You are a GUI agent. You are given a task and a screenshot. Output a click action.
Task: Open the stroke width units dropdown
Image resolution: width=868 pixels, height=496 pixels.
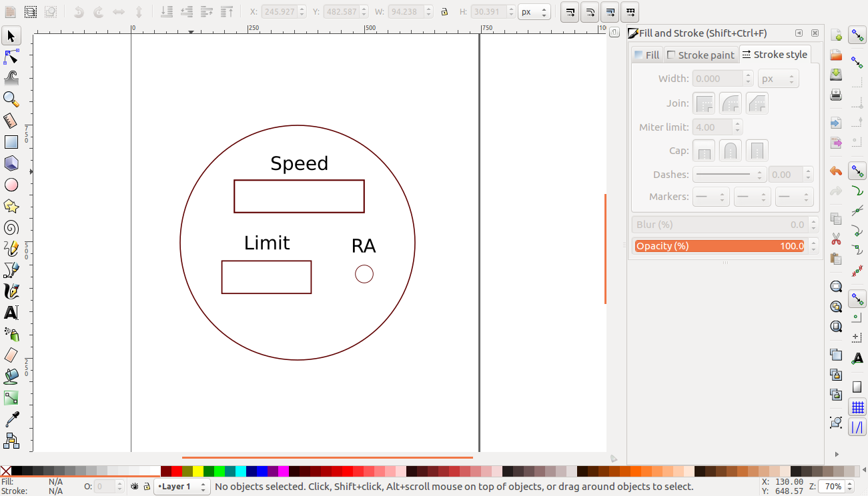click(778, 78)
